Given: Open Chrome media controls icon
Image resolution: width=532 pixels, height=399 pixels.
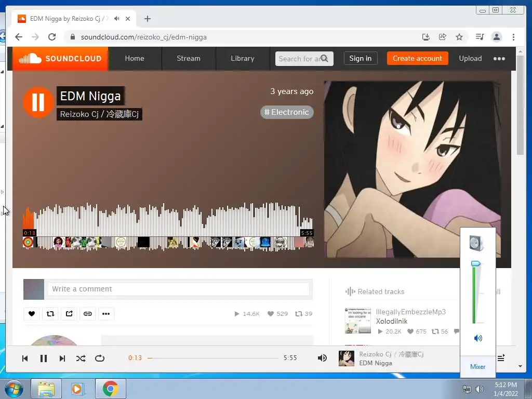Looking at the screenshot, I should click(x=480, y=37).
